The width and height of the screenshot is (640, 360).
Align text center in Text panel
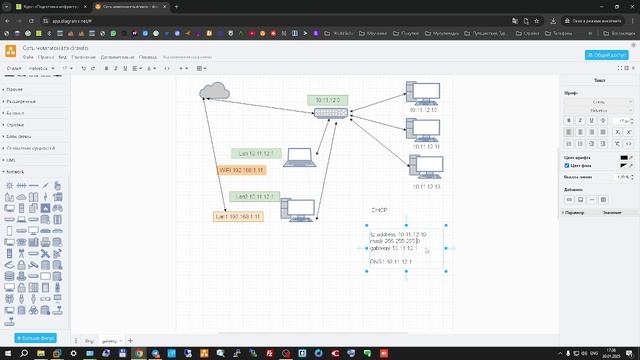click(580, 132)
